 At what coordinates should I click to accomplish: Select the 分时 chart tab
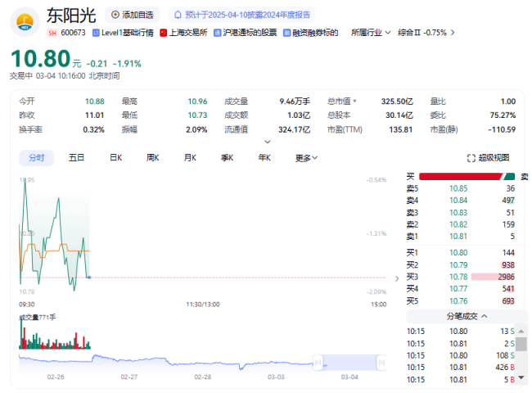36,158
